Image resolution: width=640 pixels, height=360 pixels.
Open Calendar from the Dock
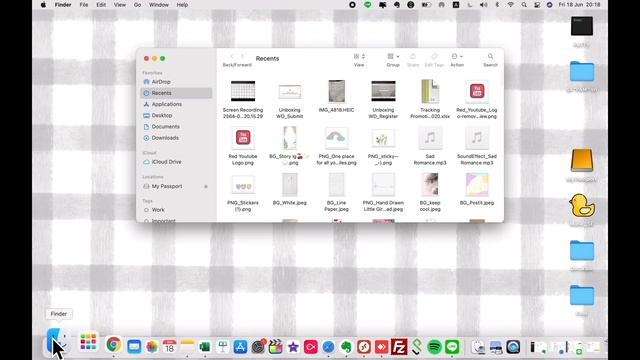(x=169, y=347)
